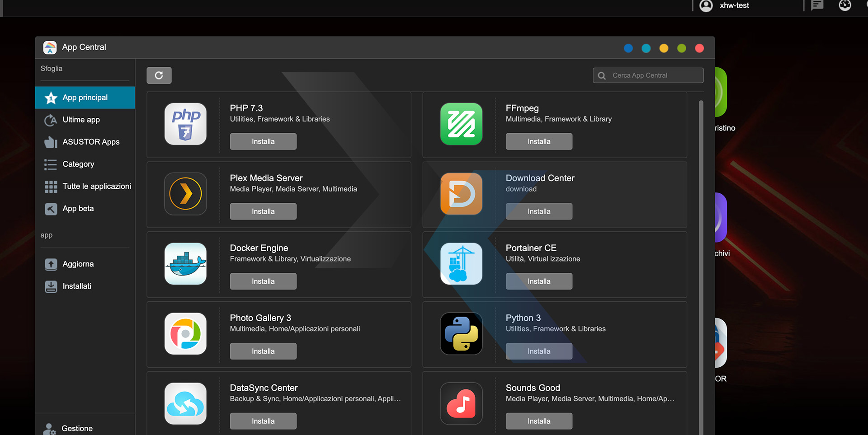Open Tutte le applicazioni grid view
Image resolution: width=868 pixels, height=435 pixels.
(x=51, y=186)
